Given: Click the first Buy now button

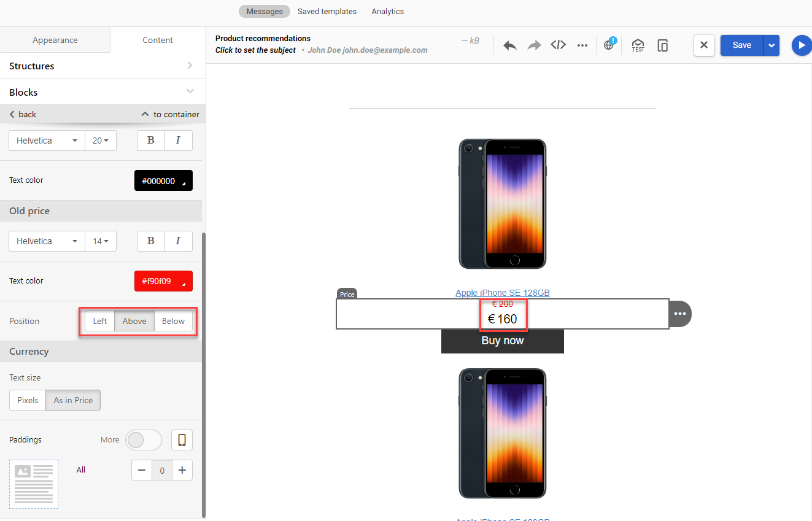Looking at the screenshot, I should 503,341.
